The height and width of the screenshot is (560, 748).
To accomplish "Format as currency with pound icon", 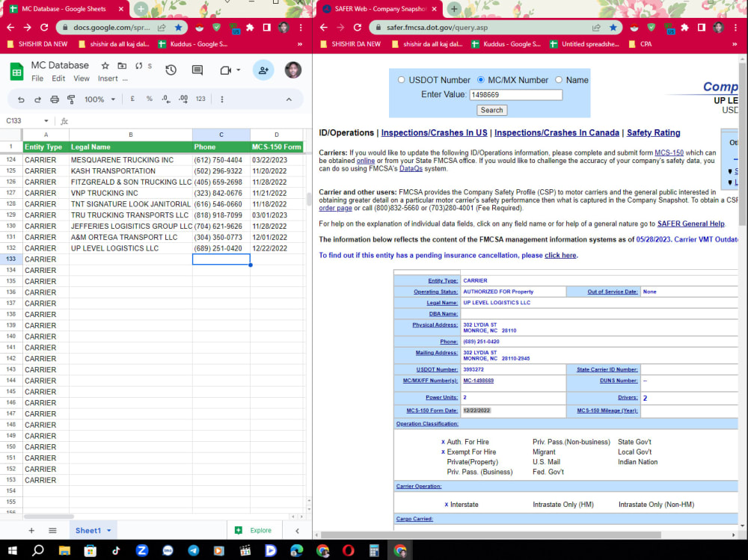I will (132, 99).
